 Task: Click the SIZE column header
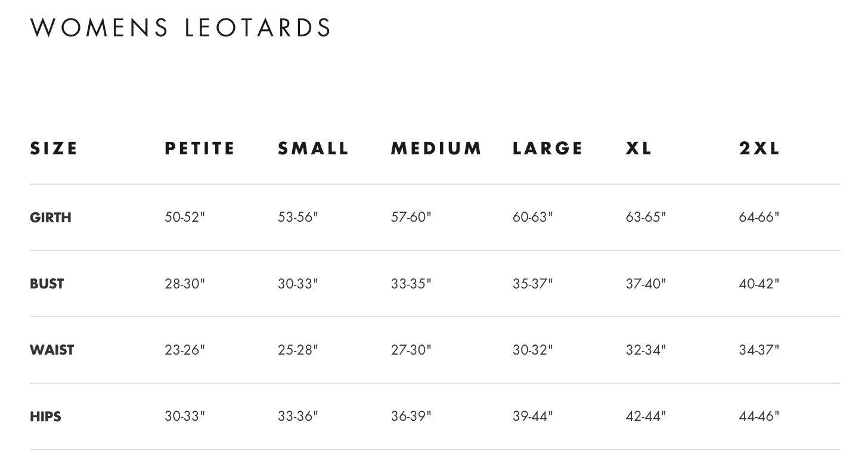pos(54,148)
